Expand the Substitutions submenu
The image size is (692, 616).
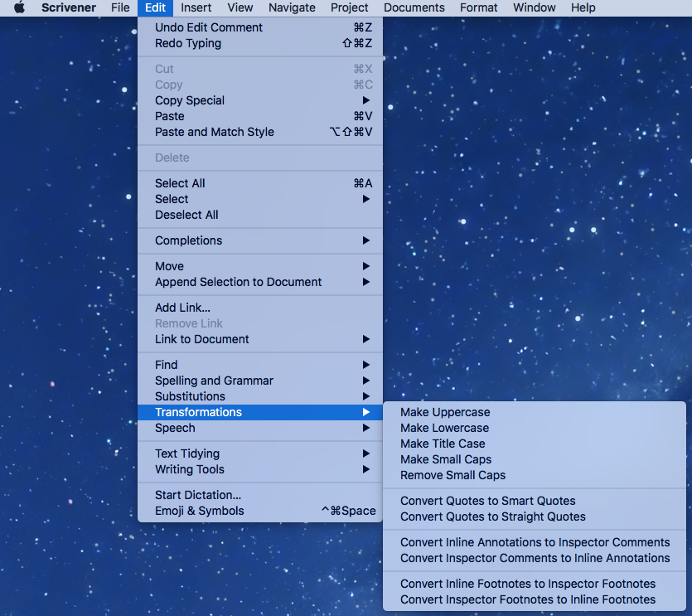pos(260,396)
